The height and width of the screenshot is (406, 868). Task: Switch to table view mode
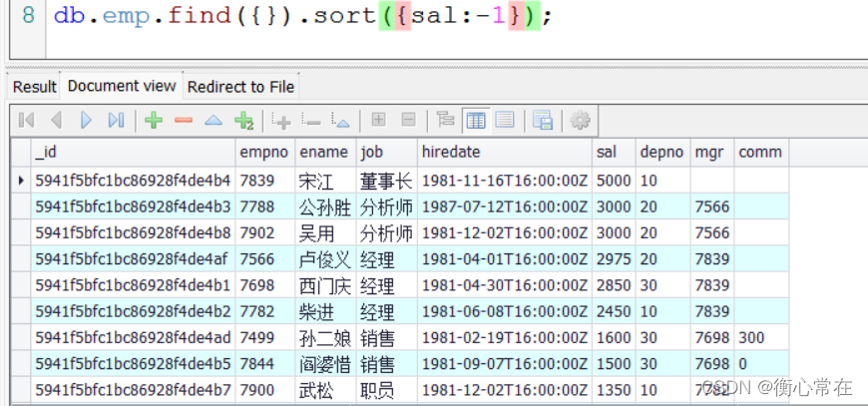(x=476, y=120)
